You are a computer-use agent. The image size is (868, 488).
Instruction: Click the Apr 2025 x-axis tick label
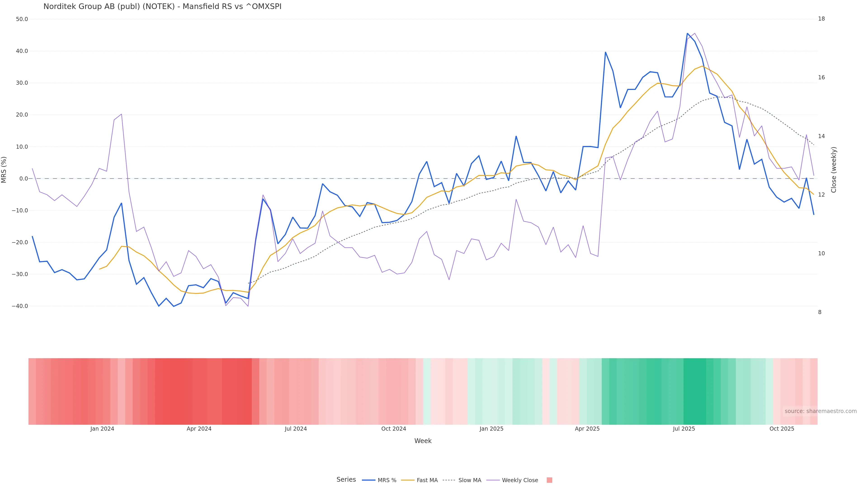pos(587,429)
